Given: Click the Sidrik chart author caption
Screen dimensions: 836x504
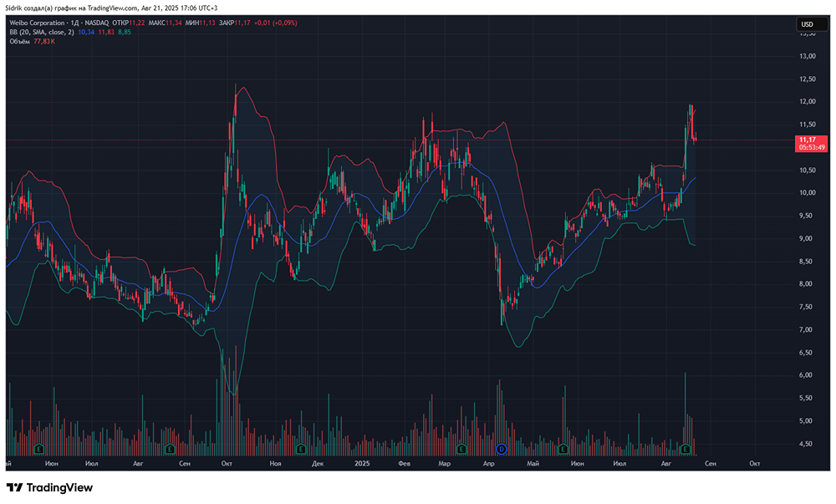Looking at the screenshot, I should 111,8.
